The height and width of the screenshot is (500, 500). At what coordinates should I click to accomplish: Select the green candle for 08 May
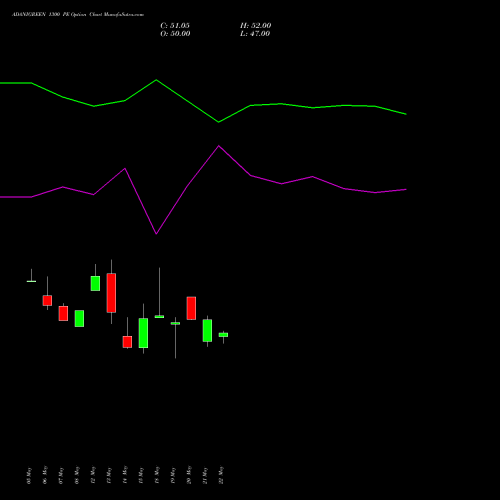click(x=79, y=318)
